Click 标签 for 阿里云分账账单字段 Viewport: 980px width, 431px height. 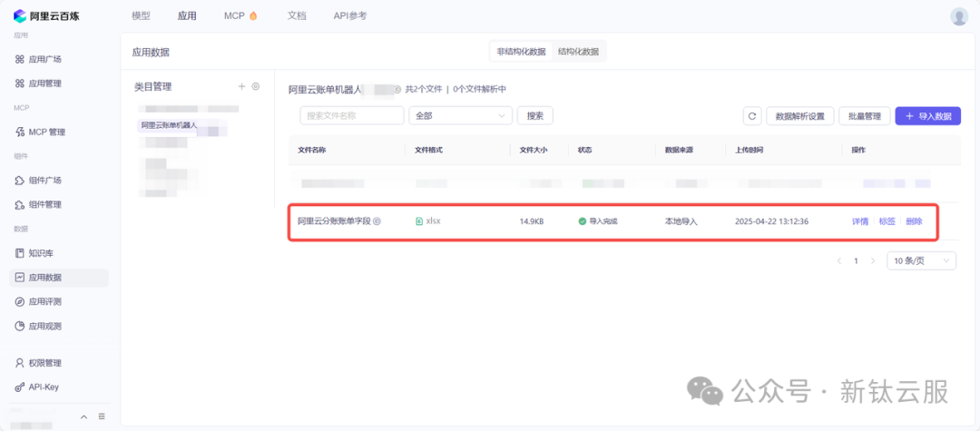pyautogui.click(x=887, y=221)
